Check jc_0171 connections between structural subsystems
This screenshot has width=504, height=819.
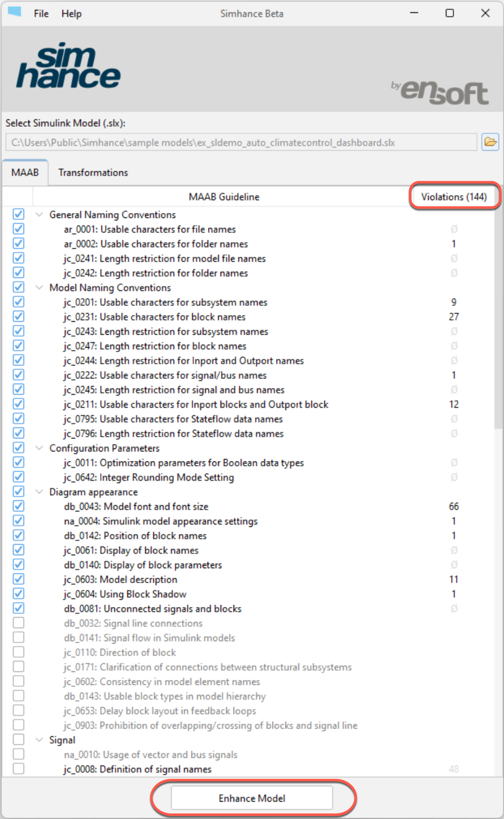[19, 666]
